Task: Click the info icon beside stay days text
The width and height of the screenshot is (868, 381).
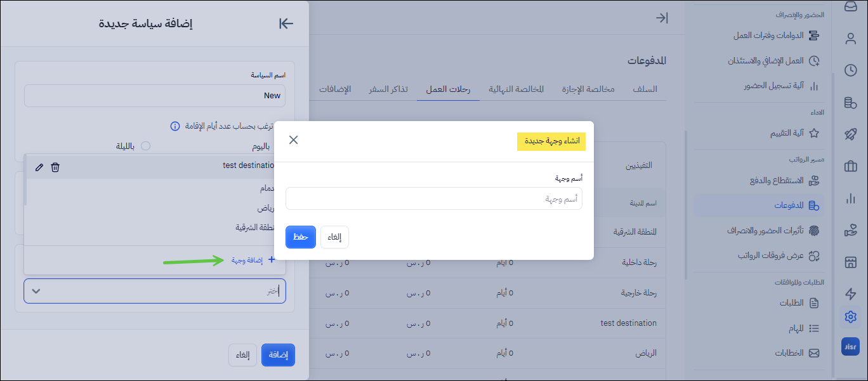Action: 175,126
